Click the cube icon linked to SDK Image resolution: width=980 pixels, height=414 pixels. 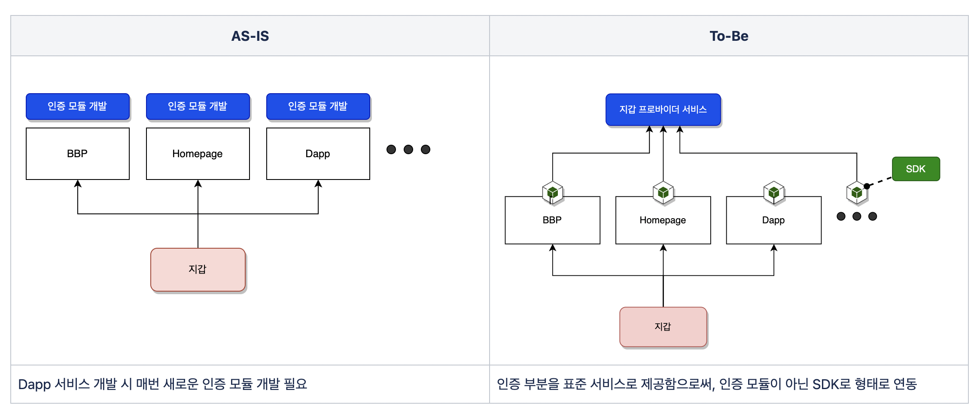tap(857, 193)
